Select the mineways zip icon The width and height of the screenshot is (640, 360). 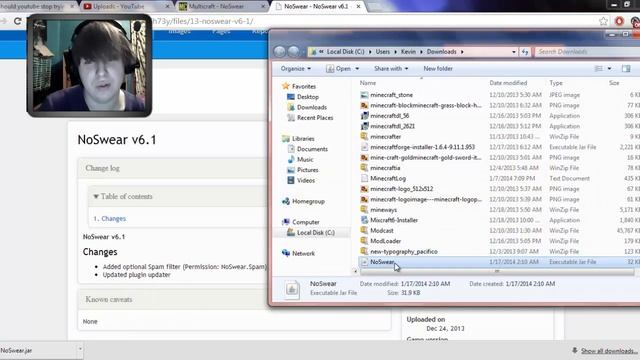click(364, 209)
